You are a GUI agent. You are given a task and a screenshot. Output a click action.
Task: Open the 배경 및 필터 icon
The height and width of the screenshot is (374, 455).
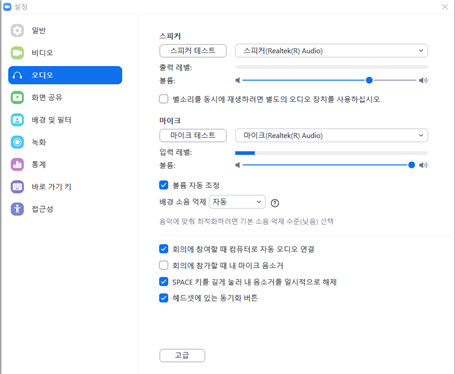(x=17, y=120)
